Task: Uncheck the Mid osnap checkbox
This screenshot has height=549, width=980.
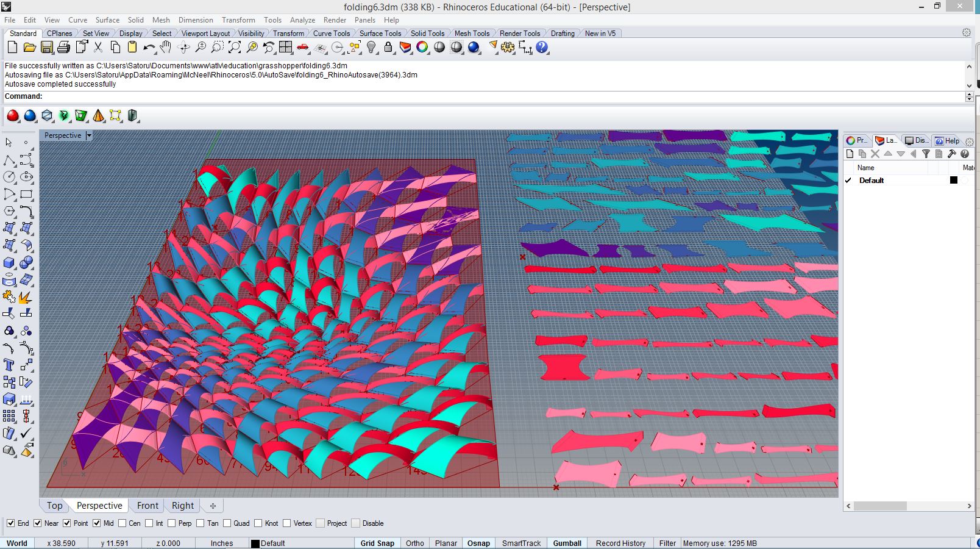Action: [97, 523]
